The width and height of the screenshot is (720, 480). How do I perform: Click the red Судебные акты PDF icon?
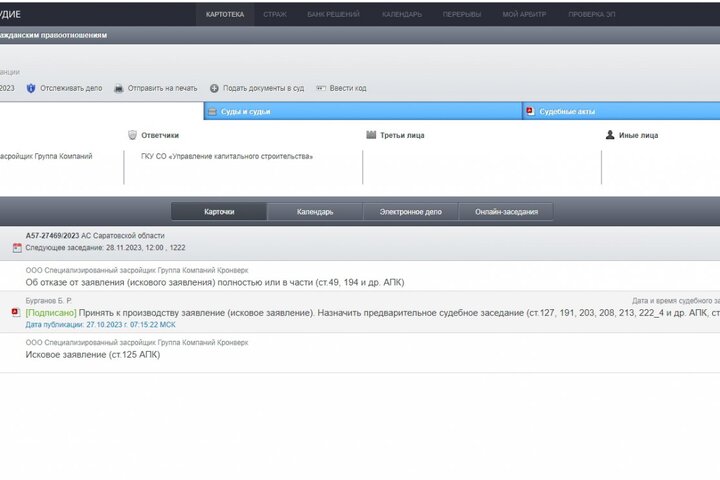point(530,111)
